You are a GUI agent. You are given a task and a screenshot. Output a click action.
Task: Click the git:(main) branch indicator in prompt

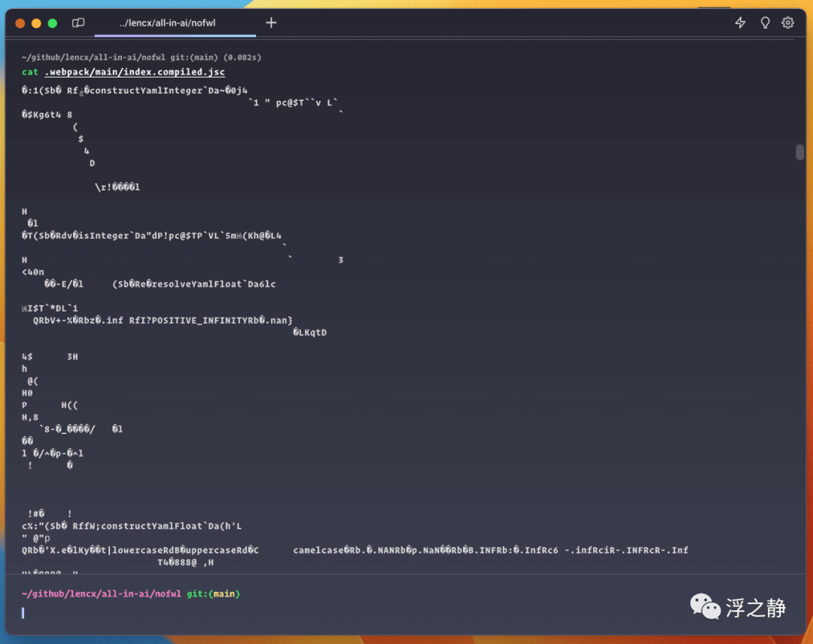click(x=213, y=594)
